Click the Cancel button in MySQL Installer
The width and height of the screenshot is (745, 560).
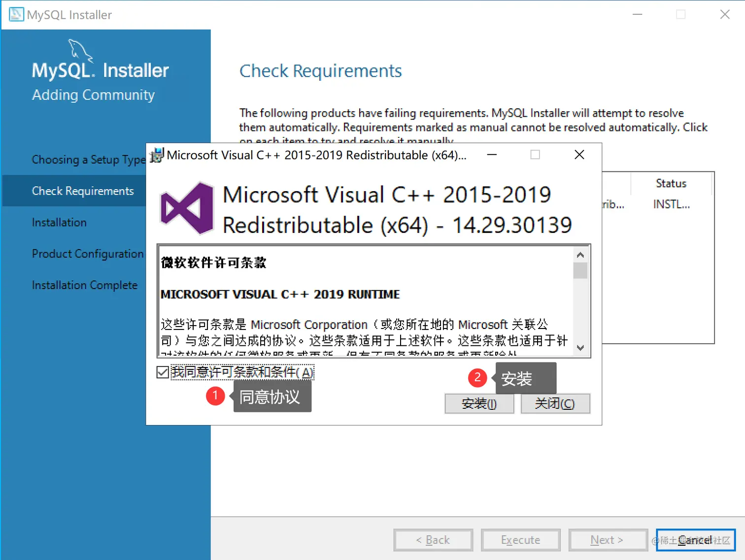tap(696, 540)
